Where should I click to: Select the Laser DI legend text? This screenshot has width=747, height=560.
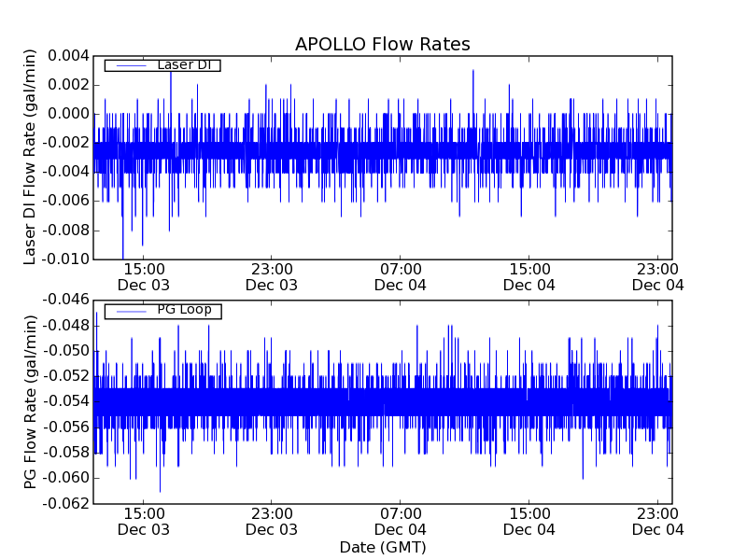click(184, 64)
